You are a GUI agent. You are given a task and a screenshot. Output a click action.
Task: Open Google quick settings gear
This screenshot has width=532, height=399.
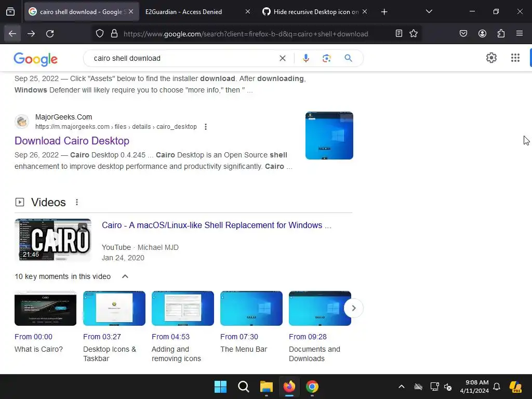(491, 58)
